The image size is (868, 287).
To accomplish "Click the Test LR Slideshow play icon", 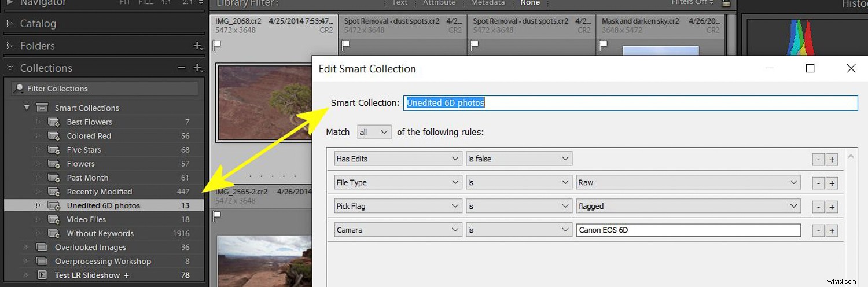I will tap(42, 275).
